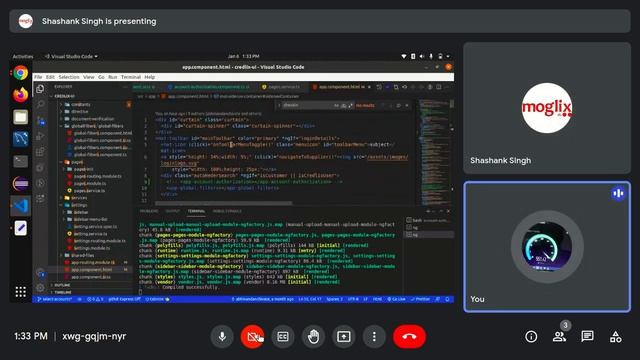Toggle Use Regular Expression in find widget

pos(351,105)
